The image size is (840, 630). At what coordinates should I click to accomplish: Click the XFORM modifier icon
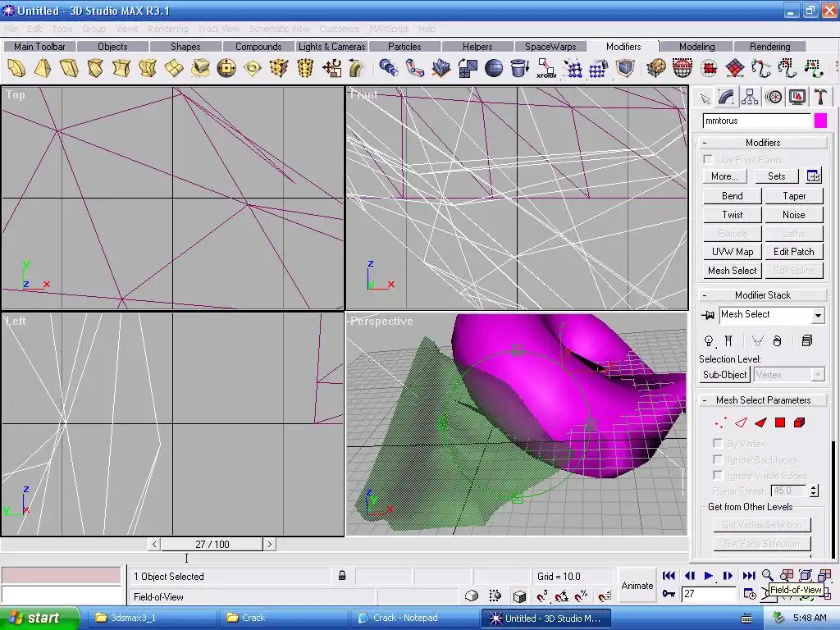click(x=546, y=68)
